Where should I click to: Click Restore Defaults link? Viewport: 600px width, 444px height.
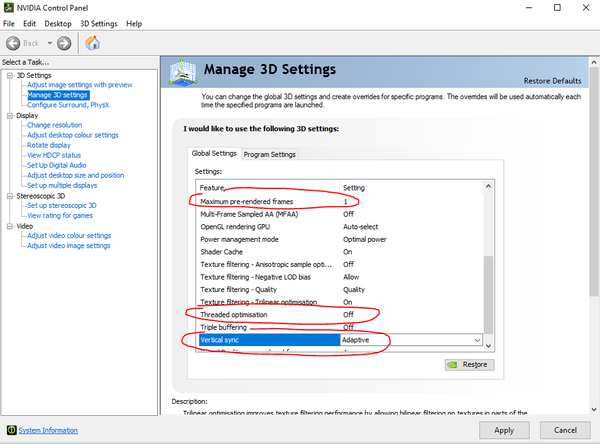tap(552, 81)
